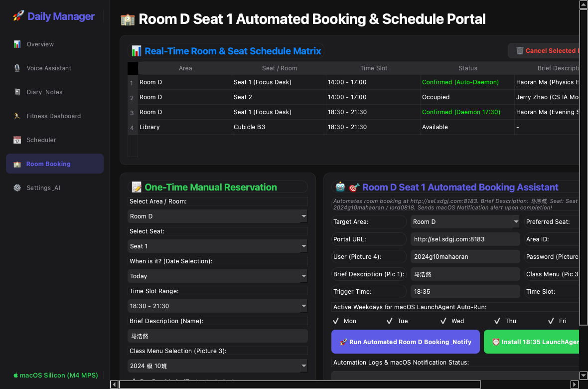Click the Room Booking building icon in sidebar

17,164
